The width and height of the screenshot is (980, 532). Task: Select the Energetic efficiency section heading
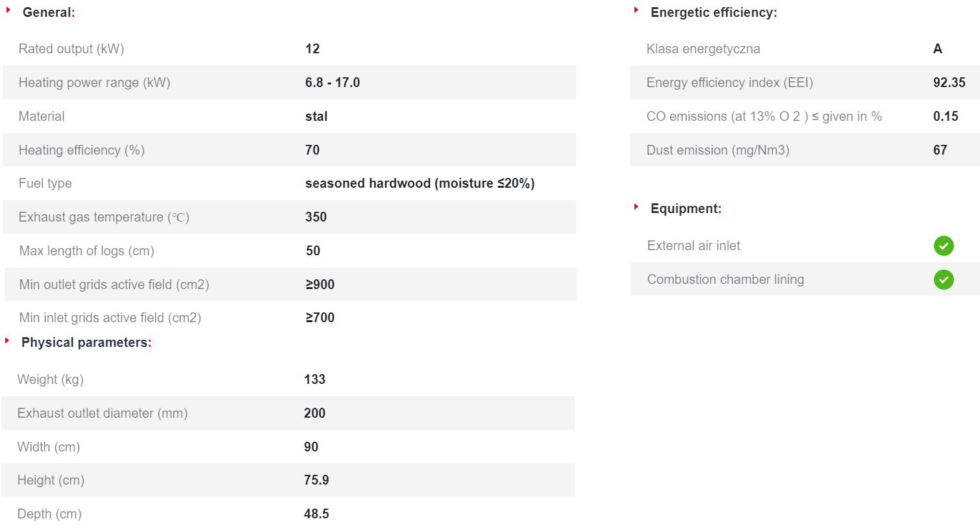714,12
